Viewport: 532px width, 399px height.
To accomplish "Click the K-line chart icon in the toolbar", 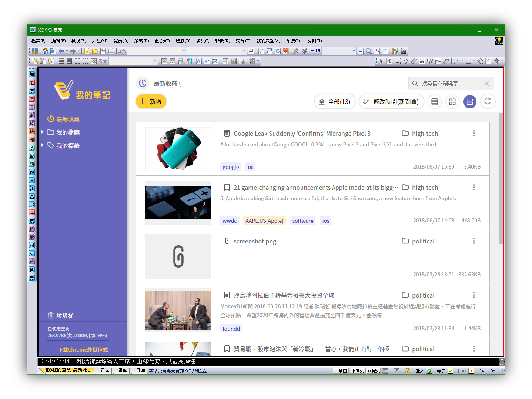I will click(385, 51).
